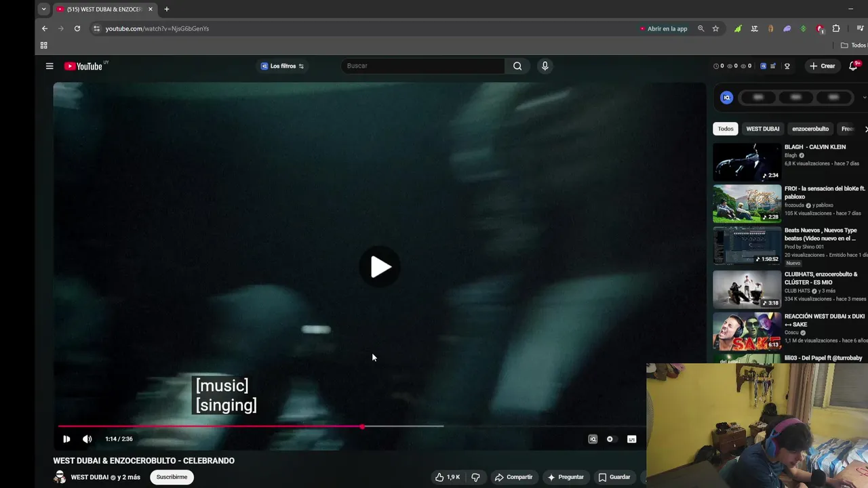Open the REACCIÓN WEST DUBAI x DUKI thumbnail
868x488 pixels.
(x=747, y=331)
